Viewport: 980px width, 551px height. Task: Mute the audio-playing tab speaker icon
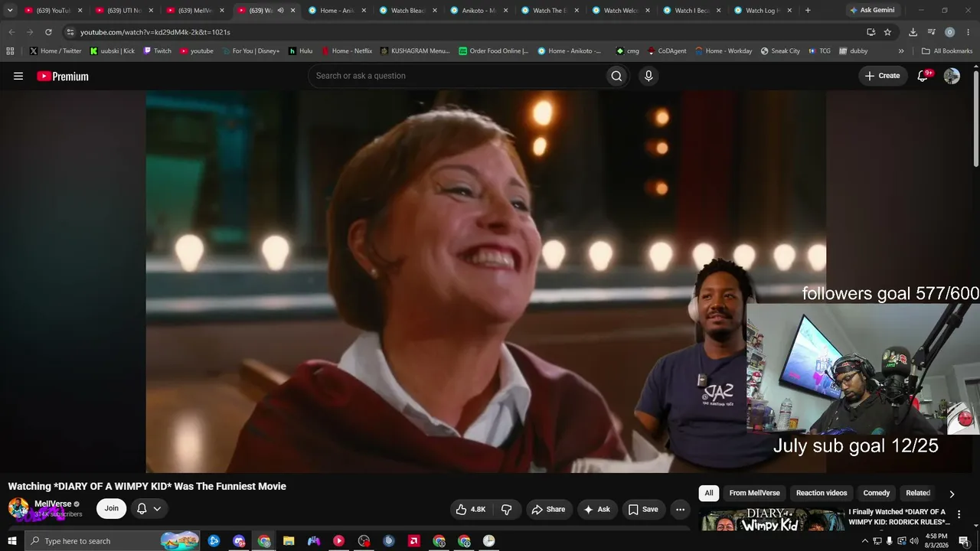click(280, 11)
